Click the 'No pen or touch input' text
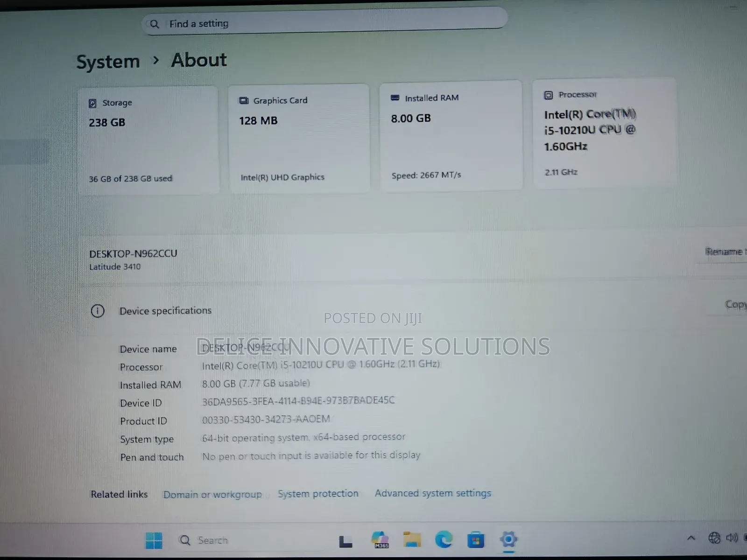 311,456
